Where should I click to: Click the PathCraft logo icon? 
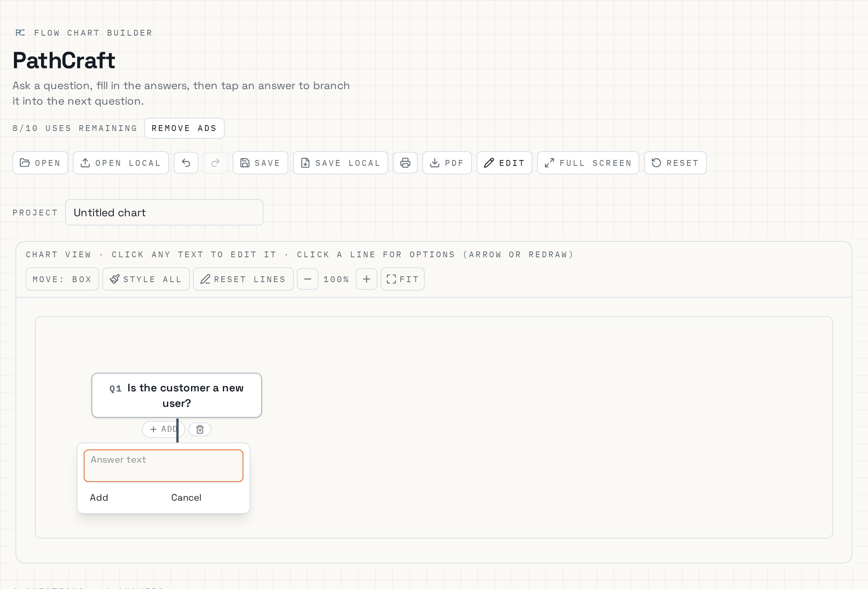click(20, 33)
